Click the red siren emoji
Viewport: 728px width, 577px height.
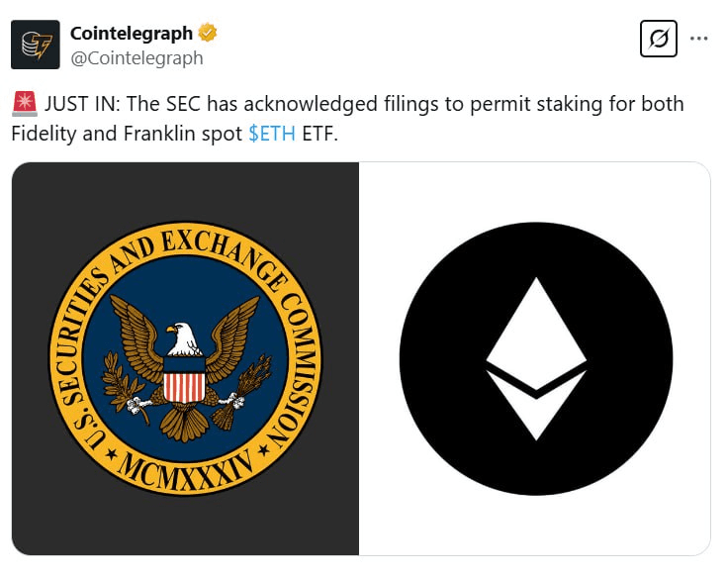[x=24, y=104]
